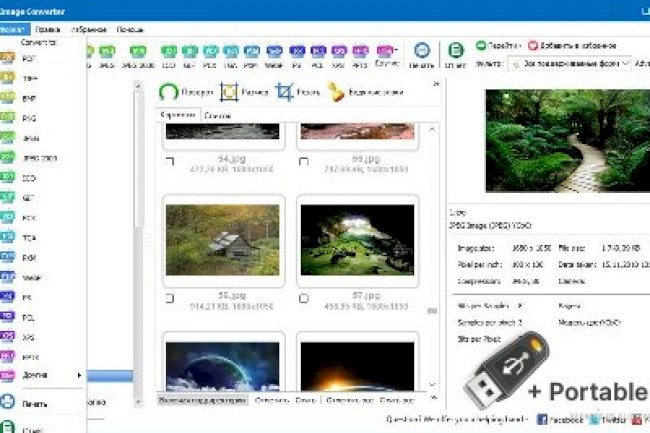The height and width of the screenshot is (433, 650).
Task: Click thumbnail list scroll up arrow
Action: pyautogui.click(x=432, y=130)
